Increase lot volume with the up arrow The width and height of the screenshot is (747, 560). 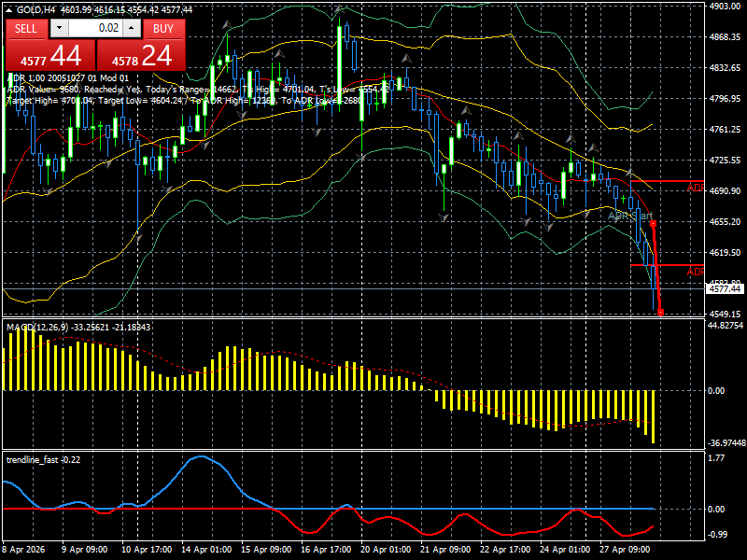pos(132,28)
